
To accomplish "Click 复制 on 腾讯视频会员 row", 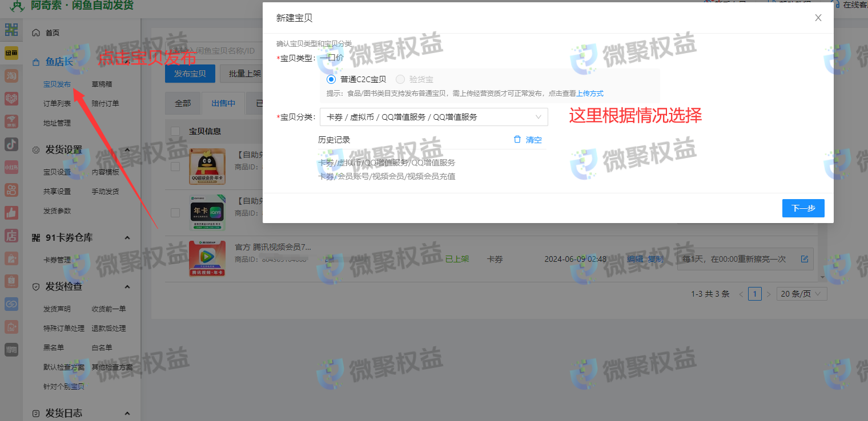I will 655,259.
